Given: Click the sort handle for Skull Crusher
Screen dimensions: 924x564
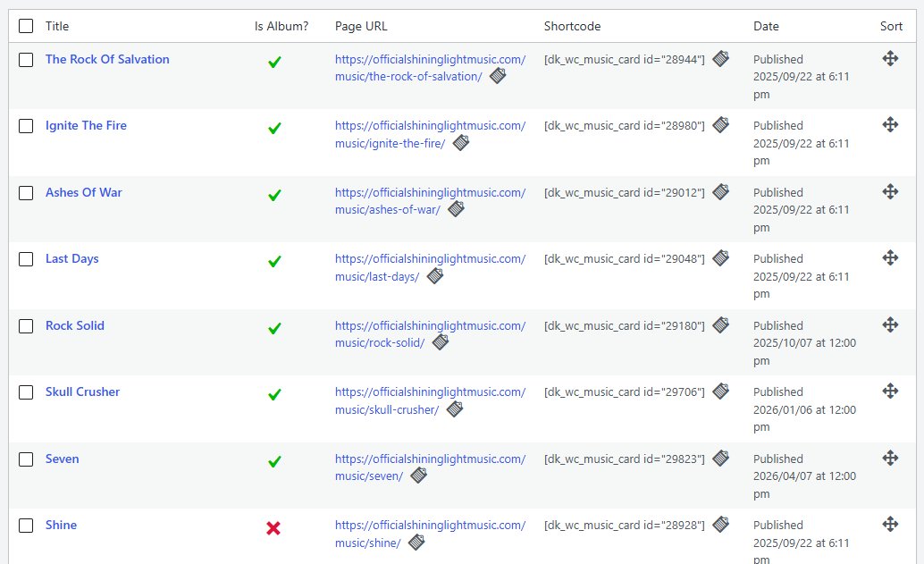Looking at the screenshot, I should [890, 391].
